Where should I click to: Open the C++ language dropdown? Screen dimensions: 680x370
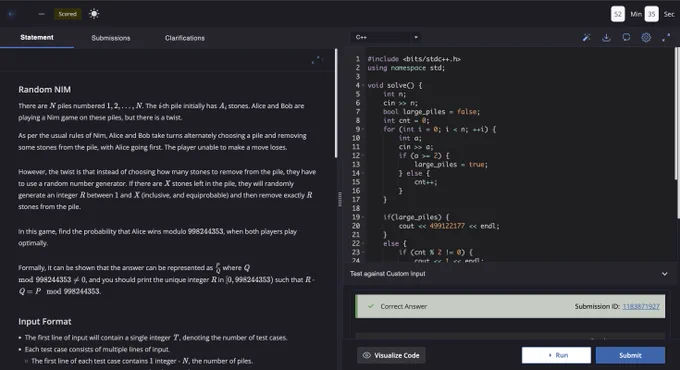click(386, 37)
